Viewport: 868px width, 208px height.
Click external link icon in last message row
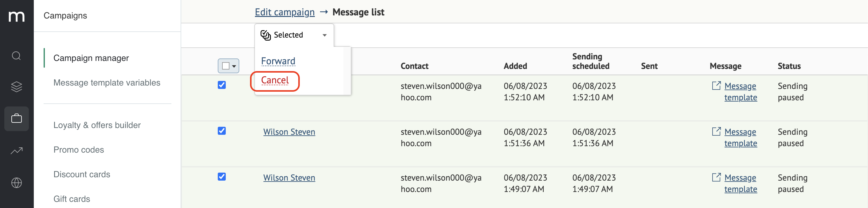(716, 177)
